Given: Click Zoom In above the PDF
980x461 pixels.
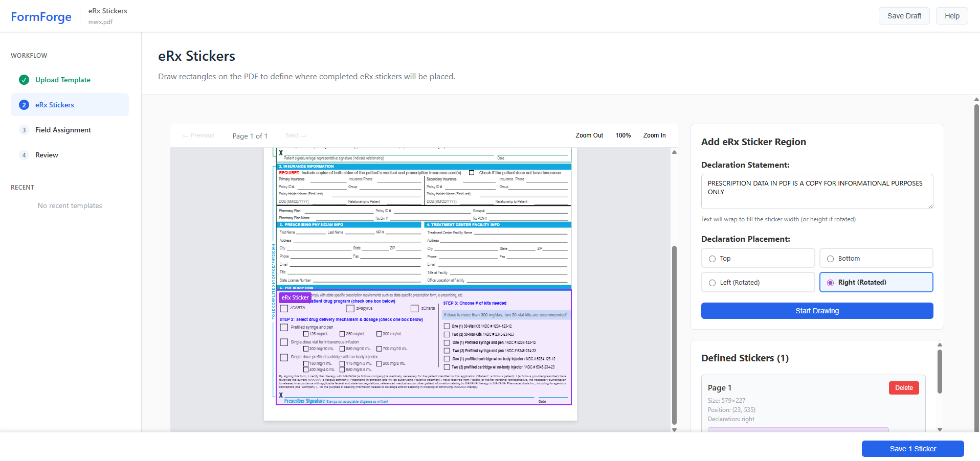Looking at the screenshot, I should pos(654,135).
